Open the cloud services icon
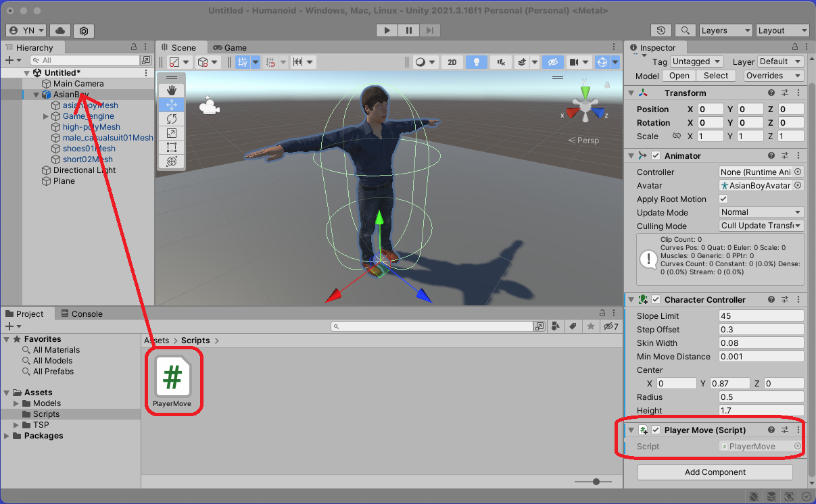Screen dimensions: 816x504 coord(60,30)
